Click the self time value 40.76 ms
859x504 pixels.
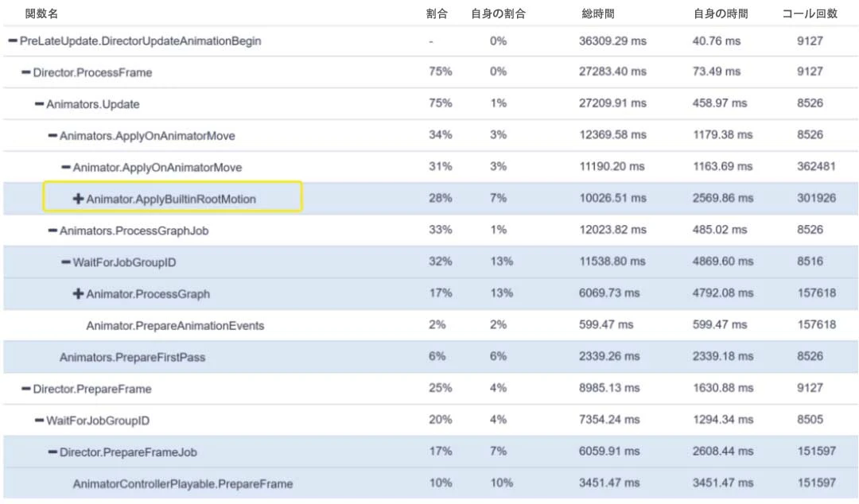pos(717,41)
